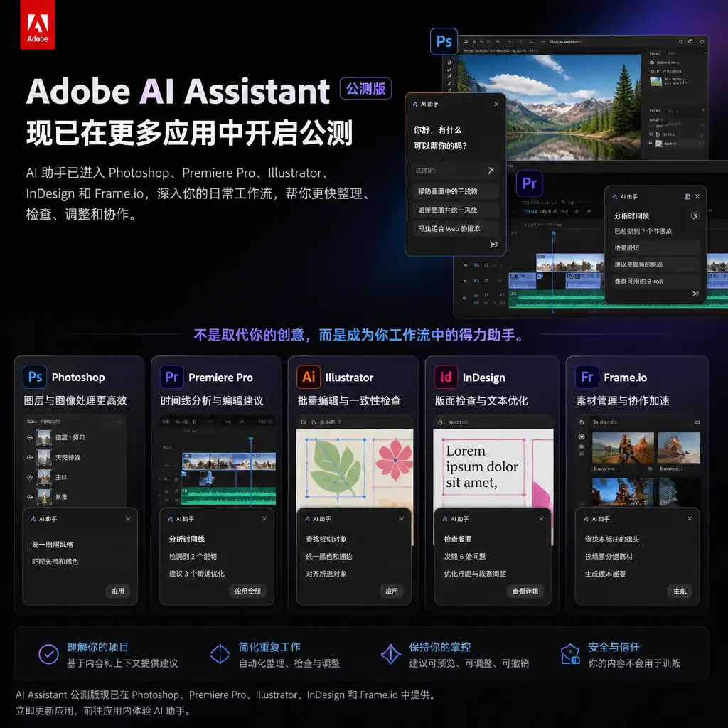The image size is (728, 728).
Task: Click the checkmark icon beside 理解你的项目
Action: click(48, 654)
